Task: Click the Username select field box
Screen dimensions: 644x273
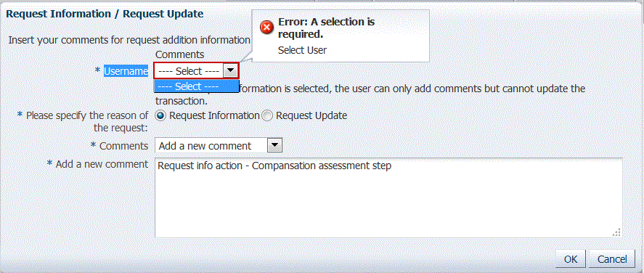Action: click(x=196, y=71)
